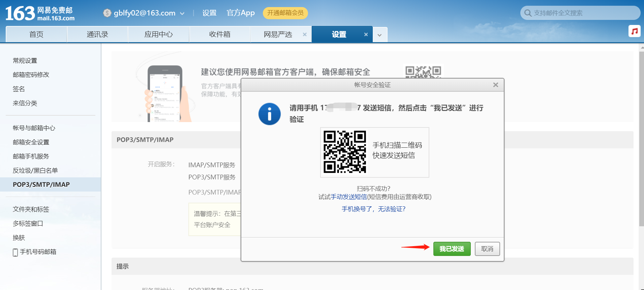Open 邮箱安全设置 in sidebar
Screen dimensions: 644x290
point(31,142)
